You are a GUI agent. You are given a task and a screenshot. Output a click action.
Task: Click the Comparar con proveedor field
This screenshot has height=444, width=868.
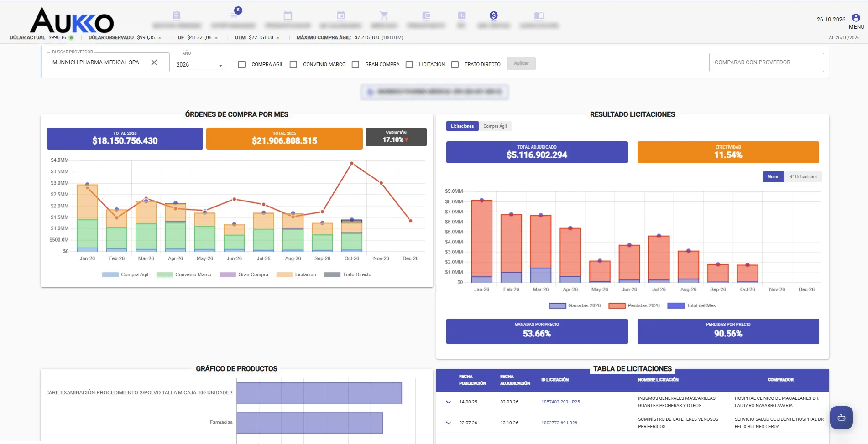(x=766, y=62)
